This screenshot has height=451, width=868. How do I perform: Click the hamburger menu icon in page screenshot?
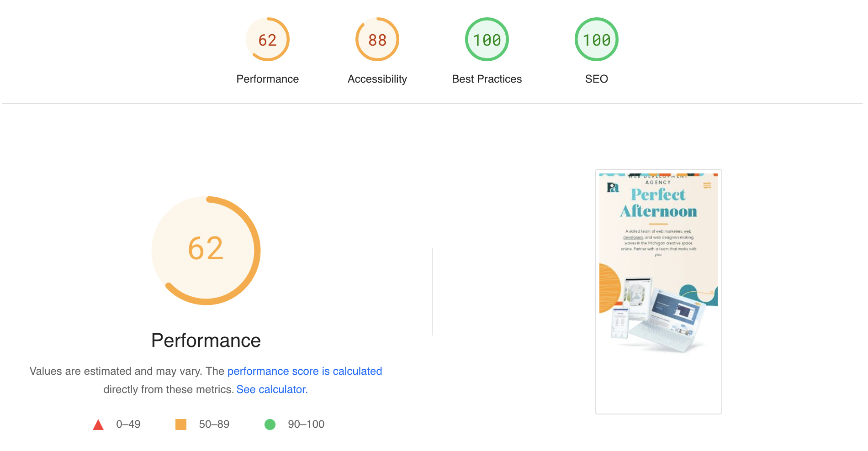pyautogui.click(x=707, y=185)
